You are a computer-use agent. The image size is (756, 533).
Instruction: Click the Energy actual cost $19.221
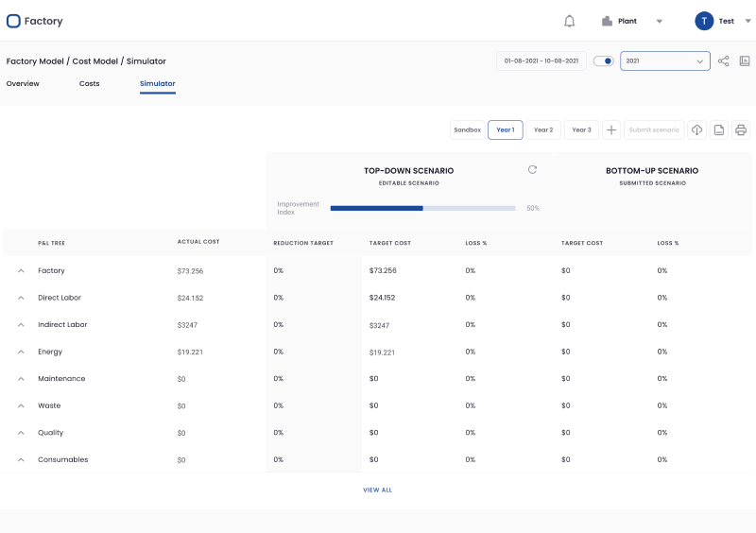(190, 352)
